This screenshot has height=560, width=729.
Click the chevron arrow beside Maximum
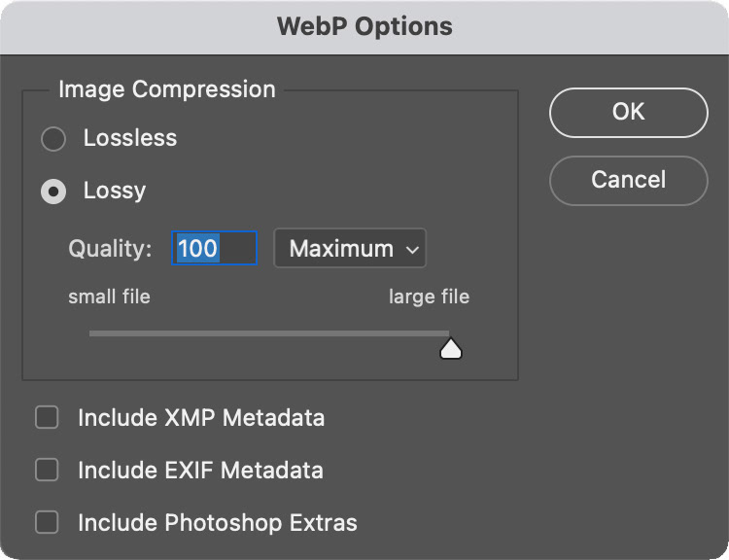(412, 250)
